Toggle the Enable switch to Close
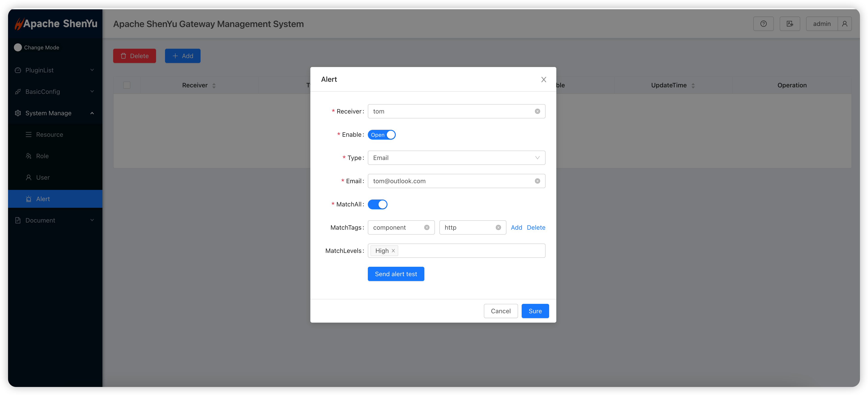868x395 pixels. click(x=381, y=135)
